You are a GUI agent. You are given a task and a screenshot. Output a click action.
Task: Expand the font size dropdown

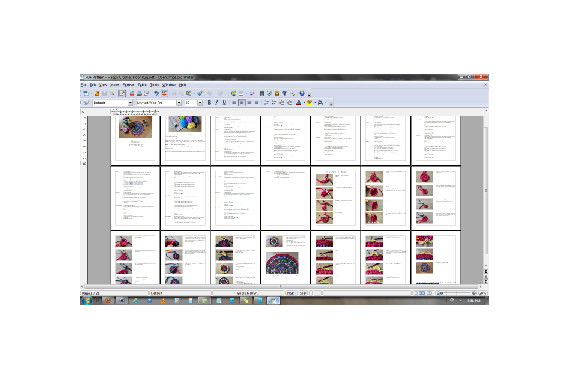click(x=200, y=103)
